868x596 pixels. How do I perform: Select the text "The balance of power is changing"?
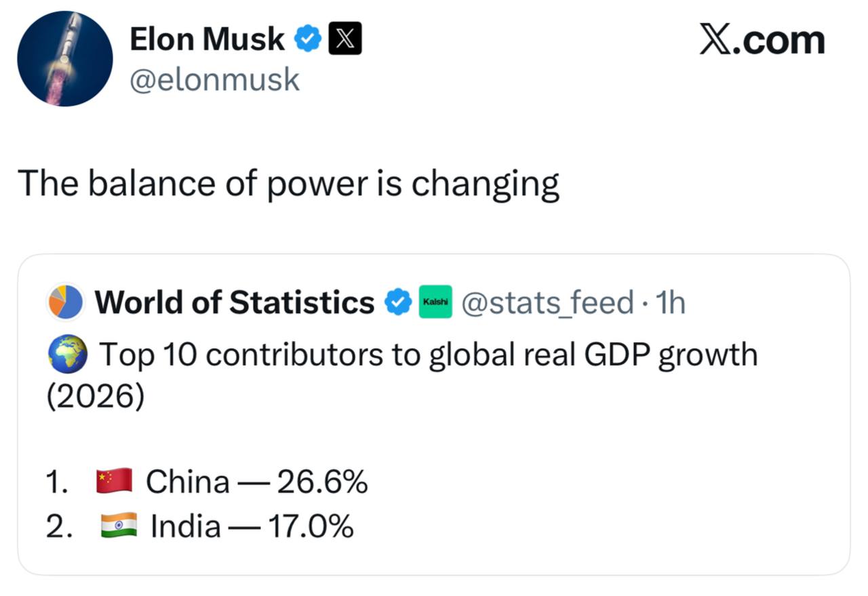click(x=288, y=184)
